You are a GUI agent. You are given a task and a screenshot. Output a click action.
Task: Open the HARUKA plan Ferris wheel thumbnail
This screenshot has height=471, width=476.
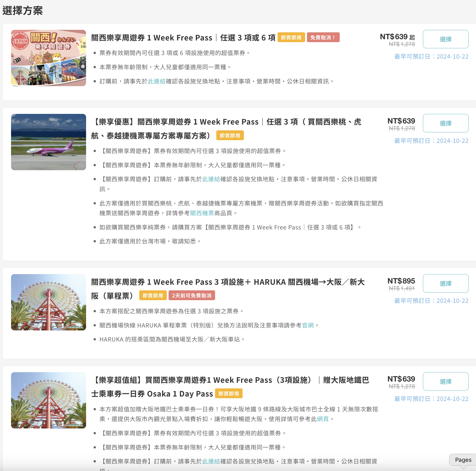click(x=49, y=302)
